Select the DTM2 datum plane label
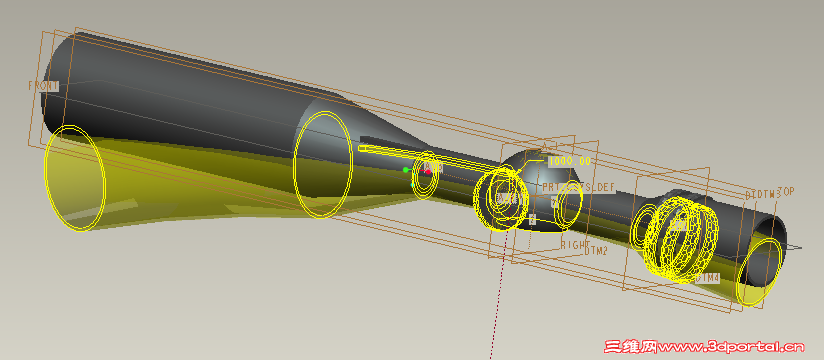This screenshot has width=824, height=360. 596,251
